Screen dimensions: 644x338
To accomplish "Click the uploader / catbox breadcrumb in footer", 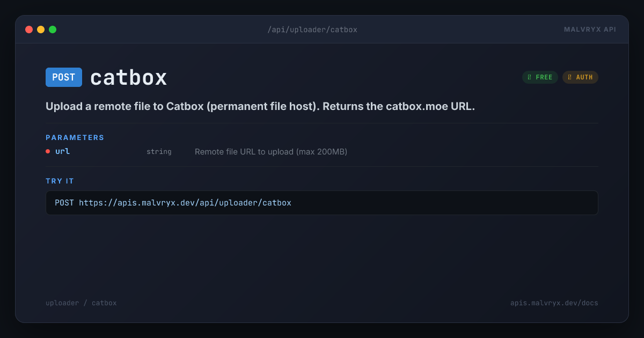I will [x=81, y=303].
